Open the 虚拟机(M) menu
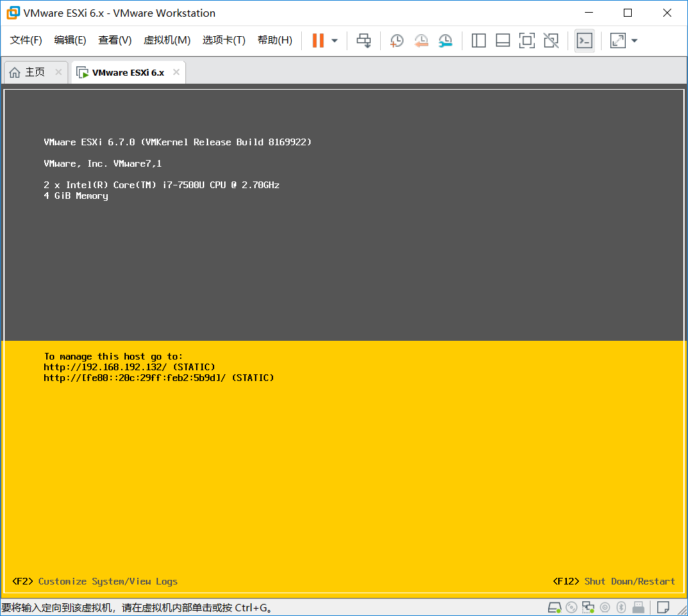The height and width of the screenshot is (616, 688). (x=167, y=40)
